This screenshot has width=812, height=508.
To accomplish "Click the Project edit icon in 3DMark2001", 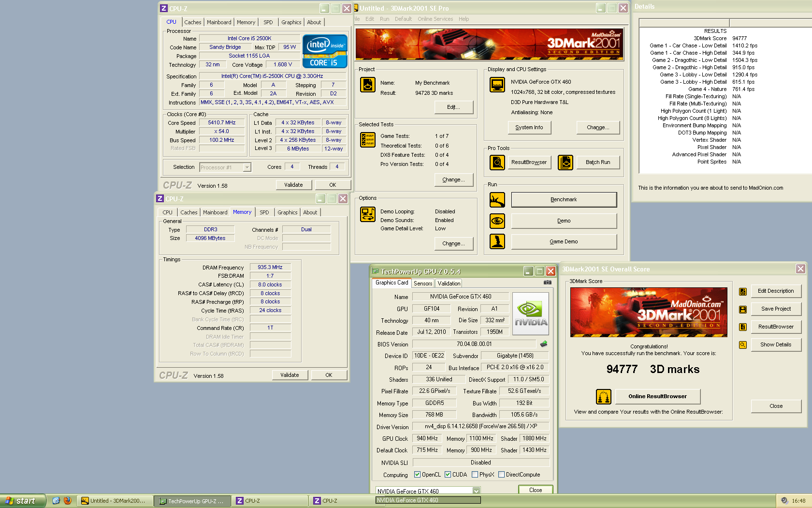I will pyautogui.click(x=368, y=85).
